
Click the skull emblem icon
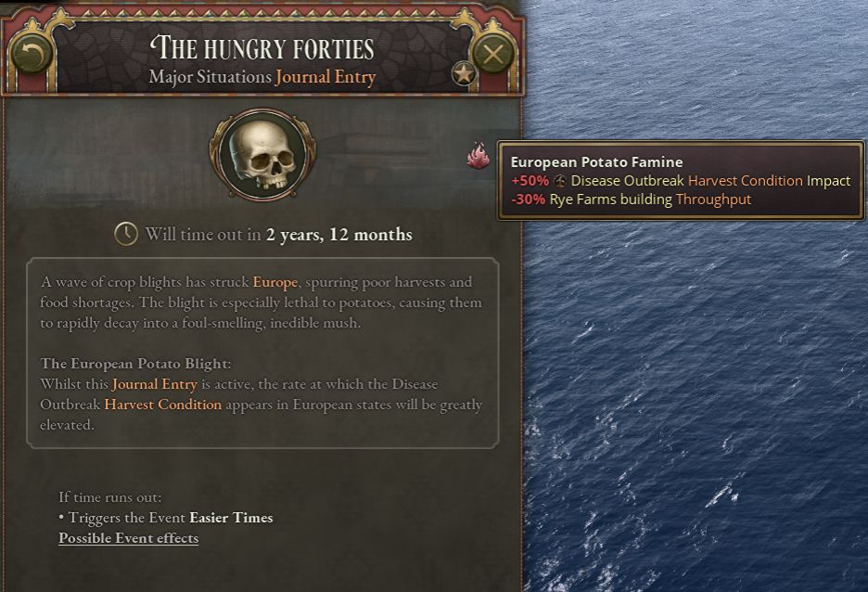pos(262,153)
